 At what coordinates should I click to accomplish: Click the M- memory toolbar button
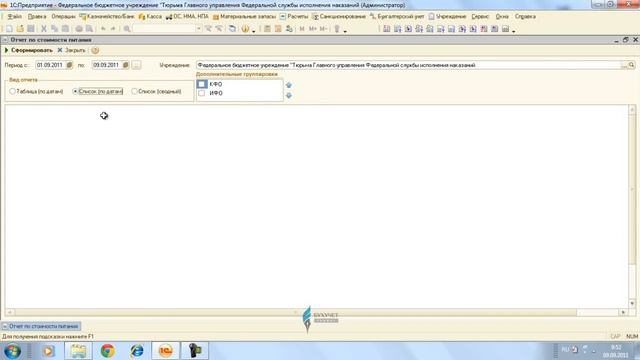[x=323, y=29]
